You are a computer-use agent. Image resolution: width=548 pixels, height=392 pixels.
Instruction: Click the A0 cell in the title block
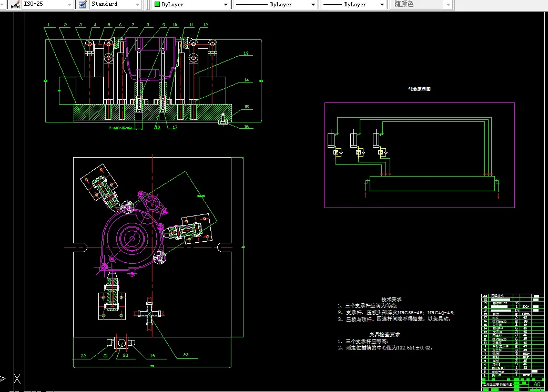pos(536,384)
